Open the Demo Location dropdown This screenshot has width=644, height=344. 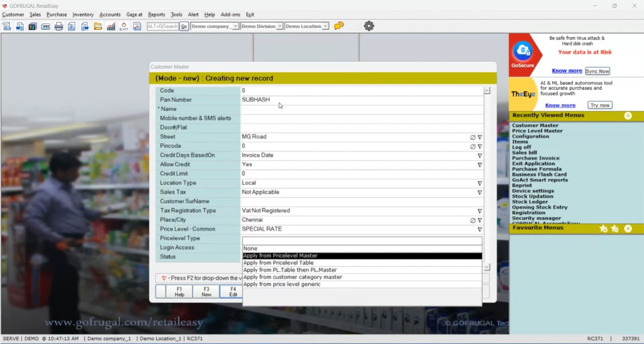pos(325,27)
